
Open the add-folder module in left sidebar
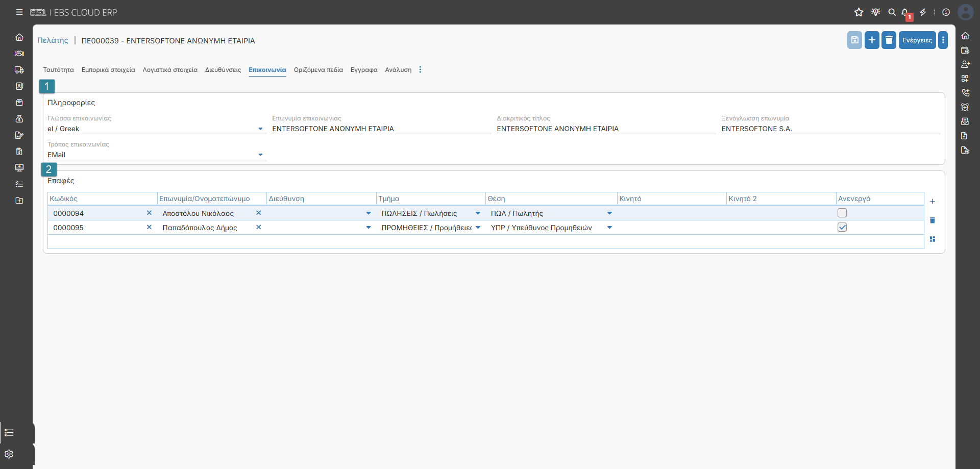[x=19, y=201]
